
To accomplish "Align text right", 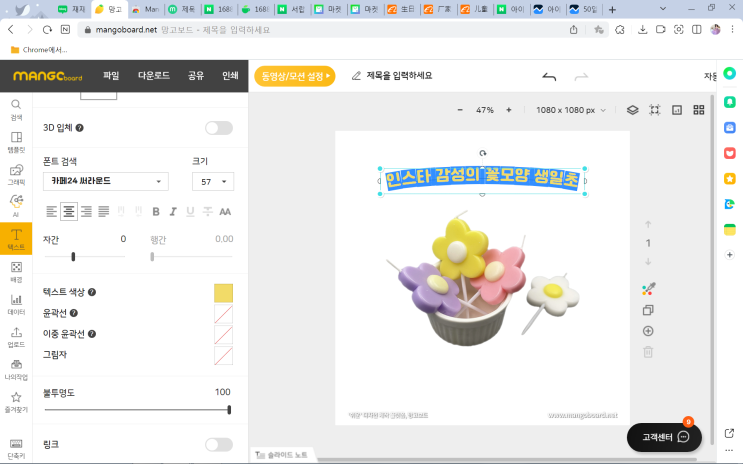I will click(x=86, y=211).
